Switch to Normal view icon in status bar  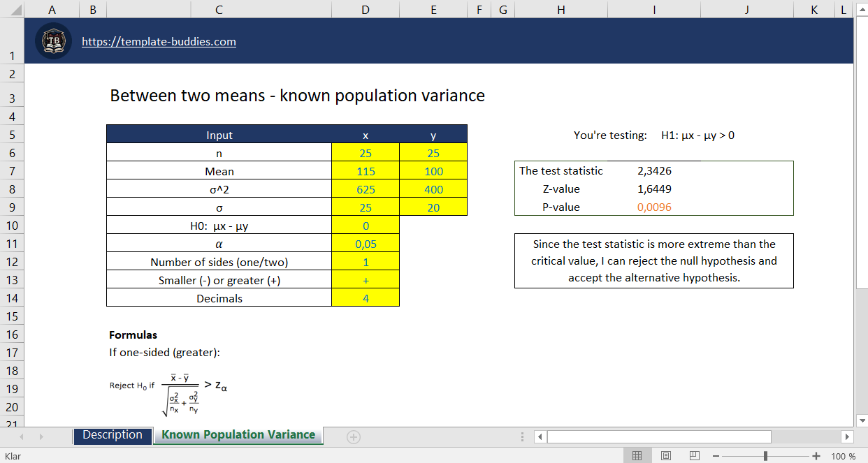(x=637, y=455)
